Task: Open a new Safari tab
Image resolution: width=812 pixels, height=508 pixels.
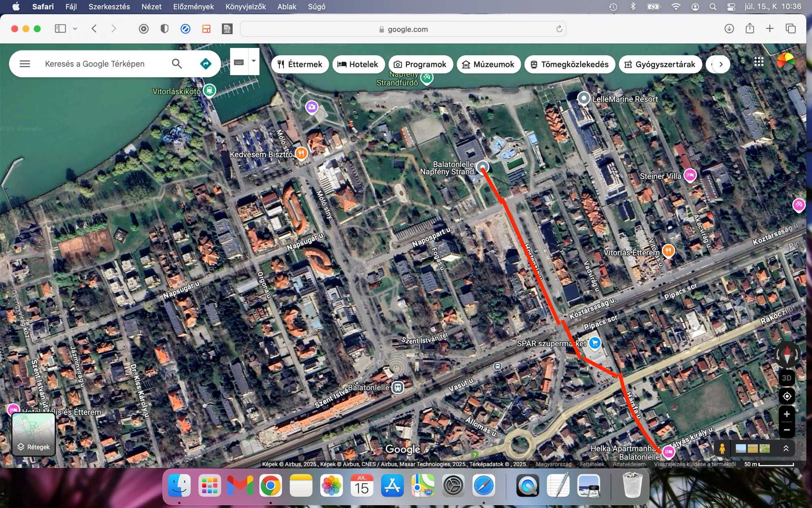Action: click(x=770, y=28)
